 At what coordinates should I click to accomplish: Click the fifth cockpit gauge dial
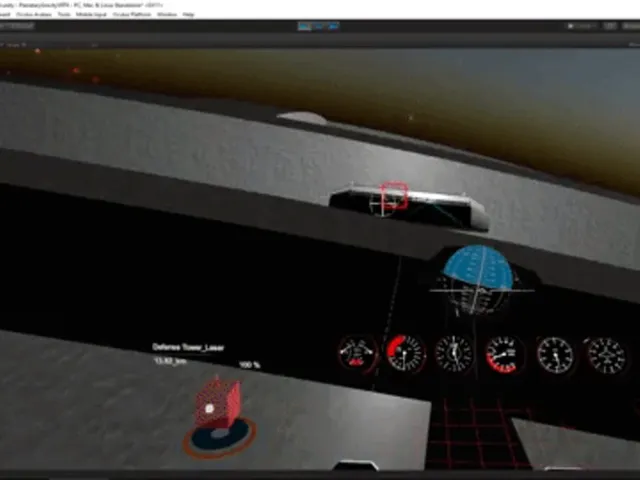(x=555, y=355)
